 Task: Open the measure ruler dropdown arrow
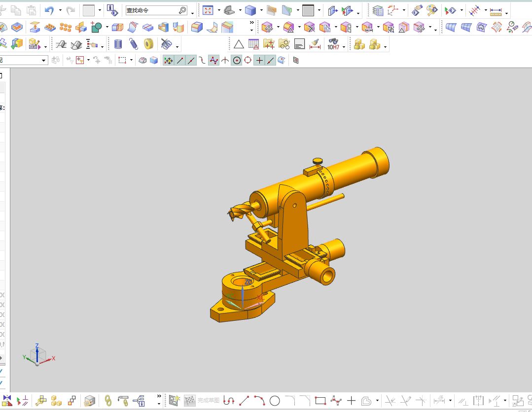(x=506, y=13)
